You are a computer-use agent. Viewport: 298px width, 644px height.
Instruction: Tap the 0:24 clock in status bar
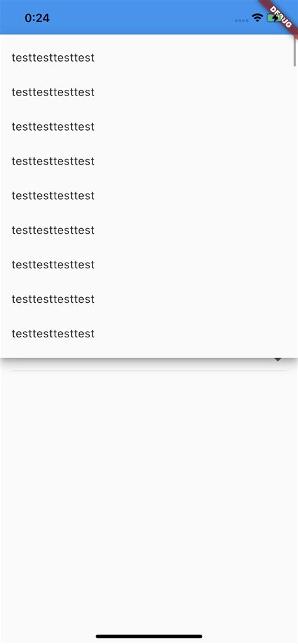(37, 18)
